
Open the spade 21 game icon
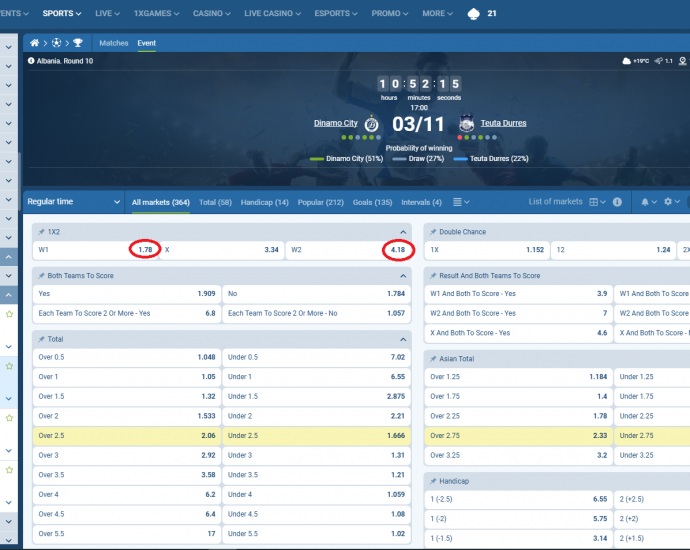[x=473, y=14]
